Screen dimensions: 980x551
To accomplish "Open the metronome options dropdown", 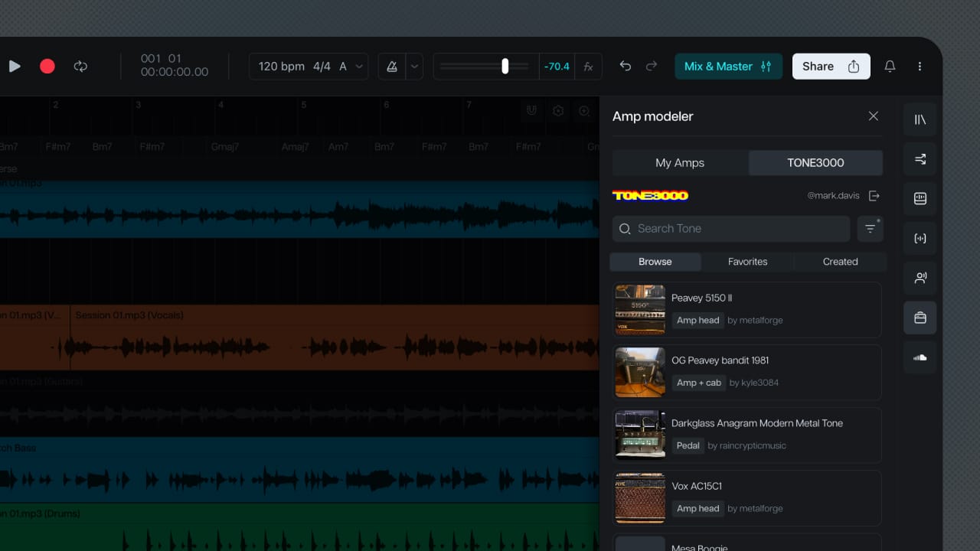I will point(414,67).
